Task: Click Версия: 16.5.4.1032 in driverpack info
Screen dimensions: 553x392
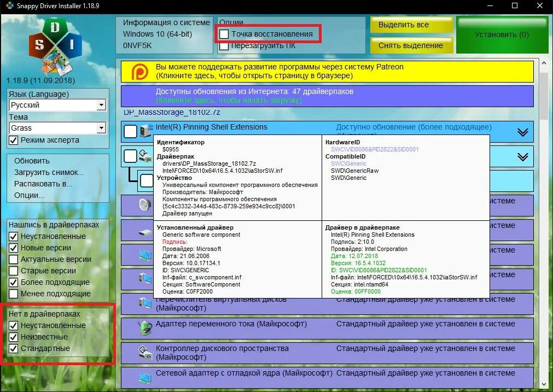Action: [x=358, y=264]
